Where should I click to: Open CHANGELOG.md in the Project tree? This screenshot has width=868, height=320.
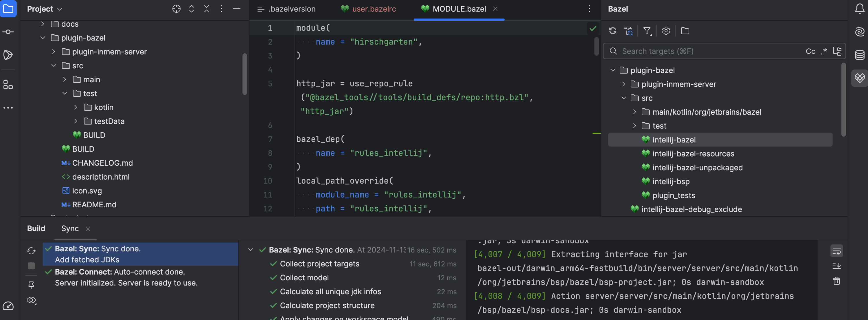[x=102, y=163]
